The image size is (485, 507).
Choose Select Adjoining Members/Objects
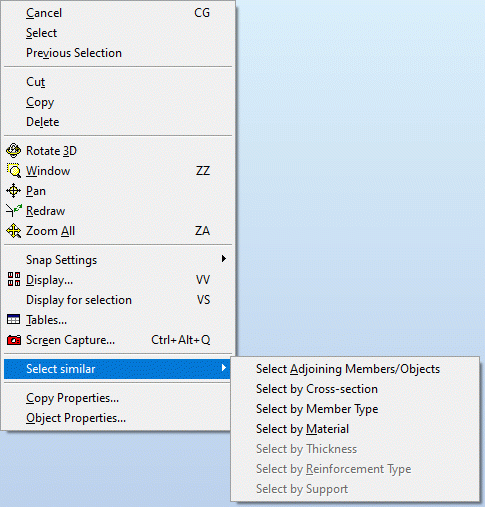pos(348,369)
